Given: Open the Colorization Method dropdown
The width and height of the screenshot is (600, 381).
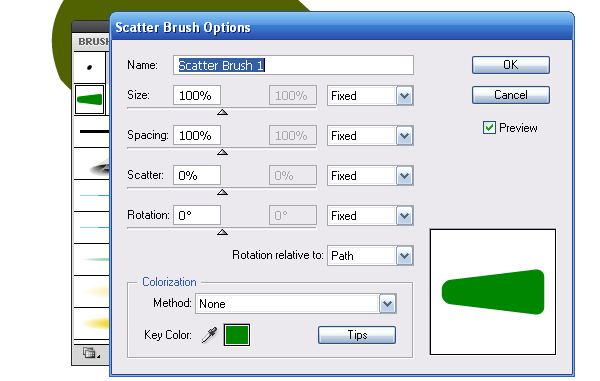Looking at the screenshot, I should [296, 304].
